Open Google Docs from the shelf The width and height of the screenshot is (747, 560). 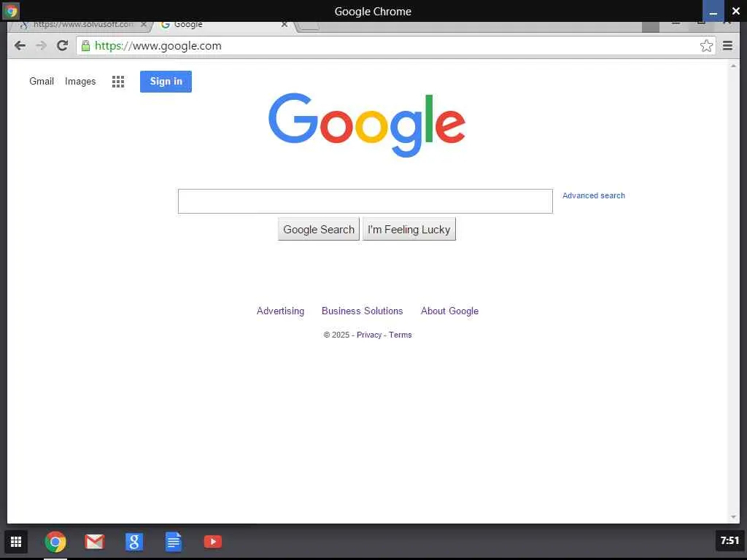pos(174,542)
